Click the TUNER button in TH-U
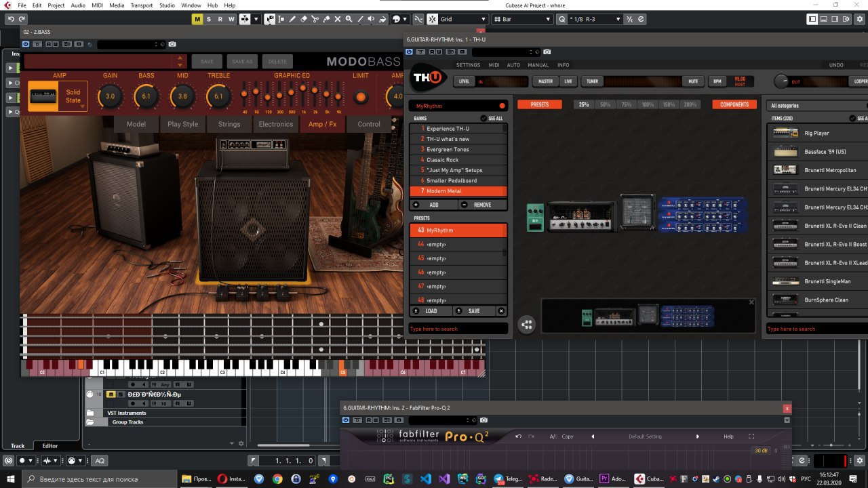868x488 pixels. [x=592, y=81]
